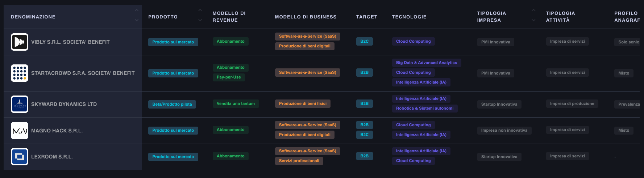Select B2C target tag in MAGNO HACK row

click(365, 135)
